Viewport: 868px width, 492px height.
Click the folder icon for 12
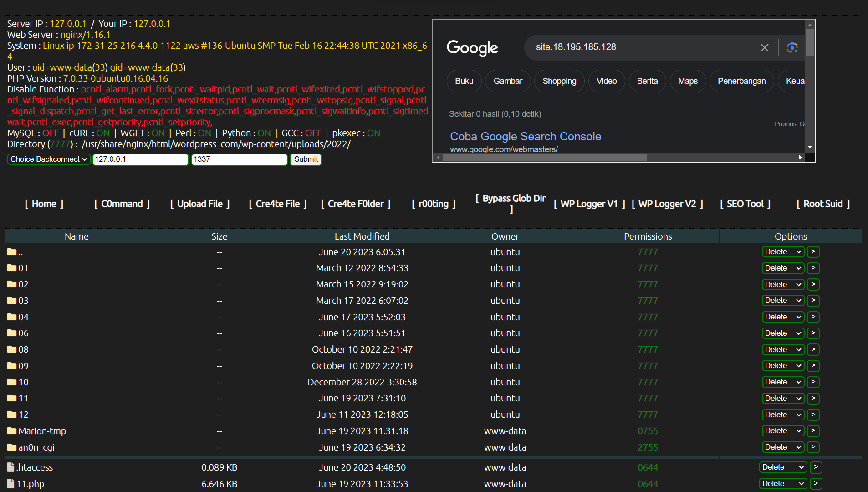12,415
